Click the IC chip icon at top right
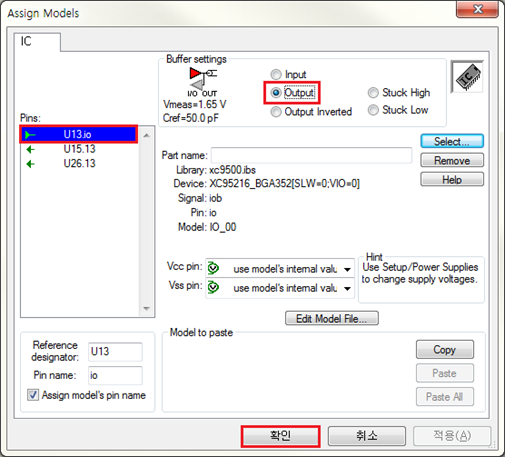 [x=467, y=77]
